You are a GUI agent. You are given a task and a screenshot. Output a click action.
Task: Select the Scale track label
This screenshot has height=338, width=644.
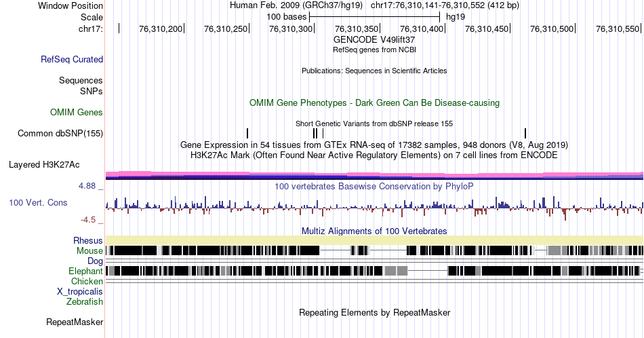(92, 17)
